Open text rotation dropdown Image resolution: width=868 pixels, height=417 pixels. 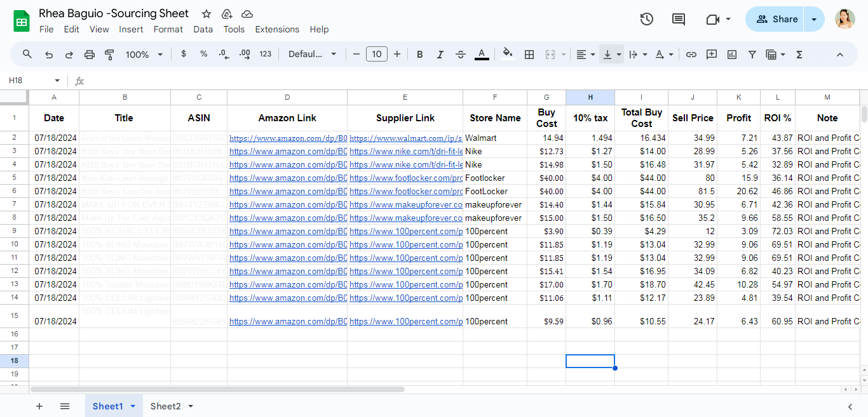click(x=664, y=55)
